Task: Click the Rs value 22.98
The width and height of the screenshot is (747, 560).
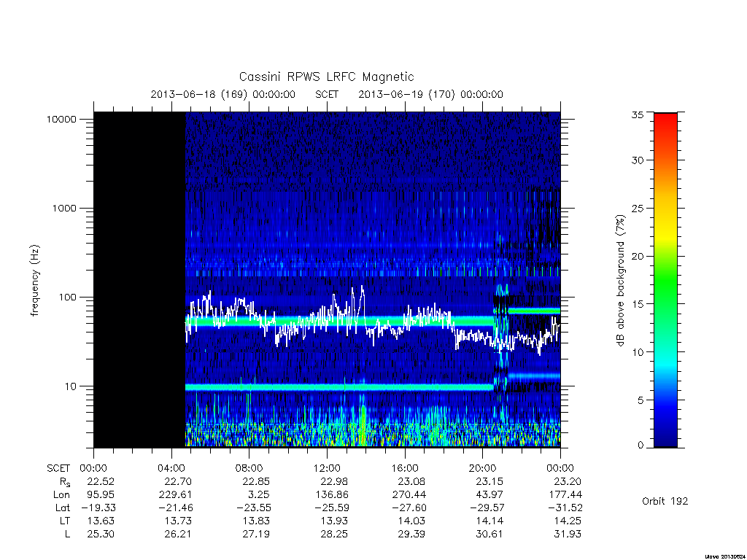Action: point(334,481)
